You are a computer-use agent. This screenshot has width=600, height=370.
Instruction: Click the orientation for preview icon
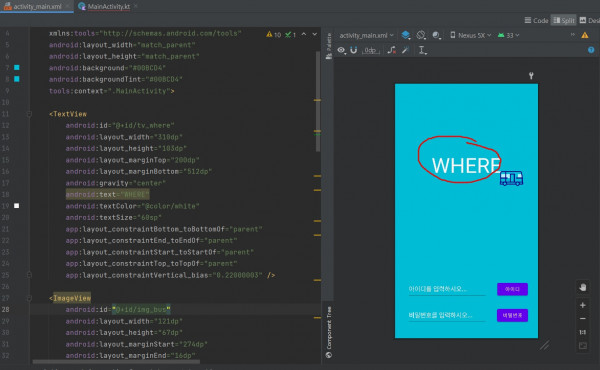click(421, 35)
